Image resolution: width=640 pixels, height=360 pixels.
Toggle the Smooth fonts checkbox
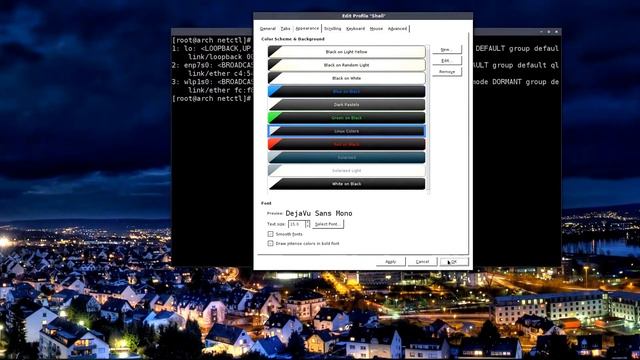[270, 234]
